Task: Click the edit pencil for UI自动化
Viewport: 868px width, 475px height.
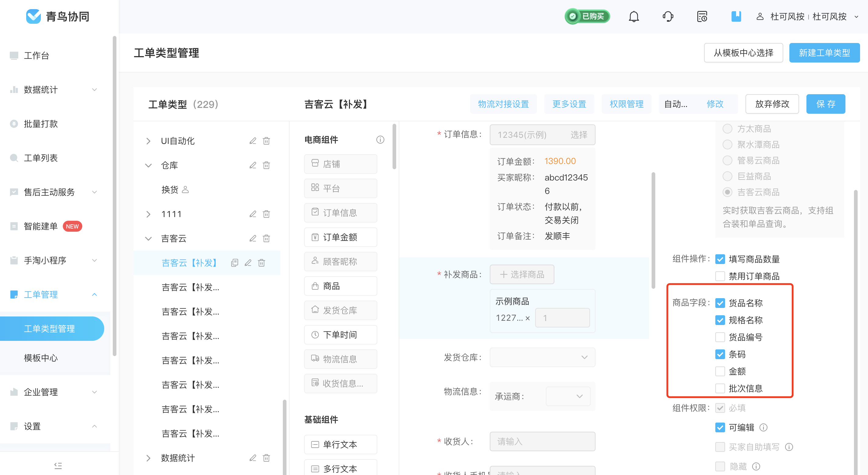Action: coord(253,141)
